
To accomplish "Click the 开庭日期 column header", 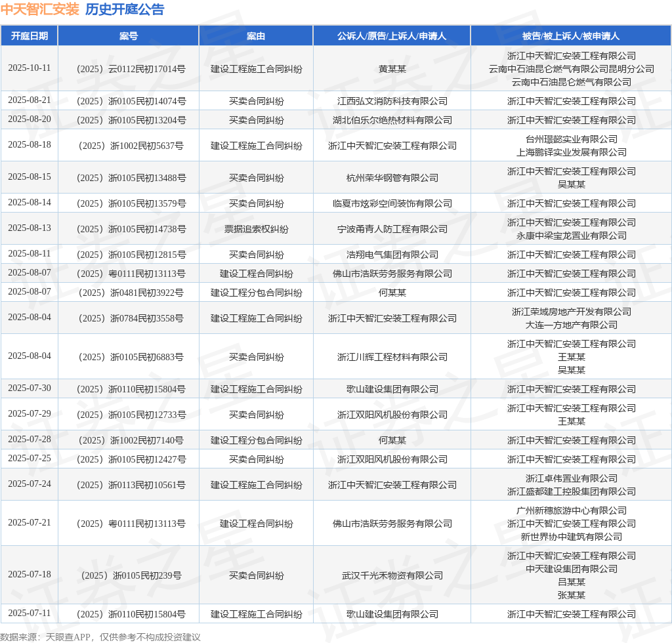I will tap(29, 36).
